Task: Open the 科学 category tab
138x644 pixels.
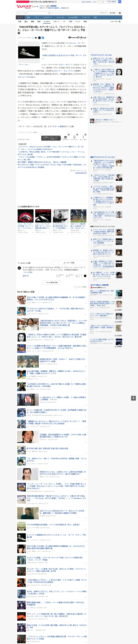Action: [x=71, y=22]
